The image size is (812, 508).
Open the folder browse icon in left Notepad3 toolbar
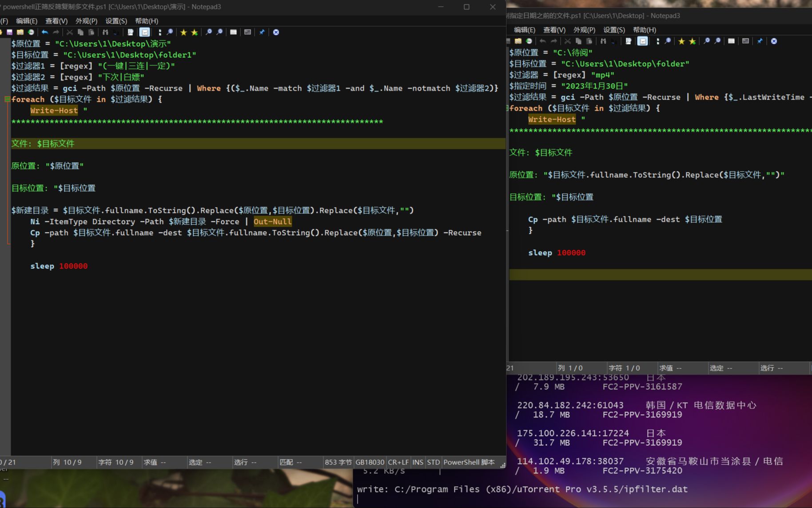click(20, 32)
